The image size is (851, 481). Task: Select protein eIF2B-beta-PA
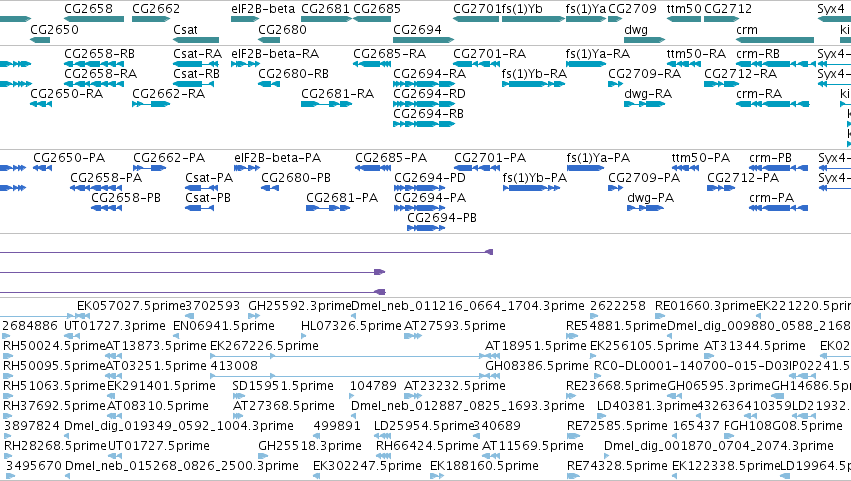pos(246,168)
